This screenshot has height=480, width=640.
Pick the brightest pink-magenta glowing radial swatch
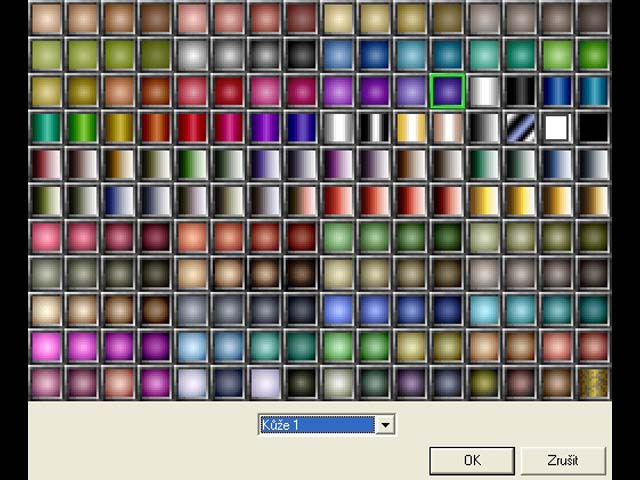tap(46, 347)
